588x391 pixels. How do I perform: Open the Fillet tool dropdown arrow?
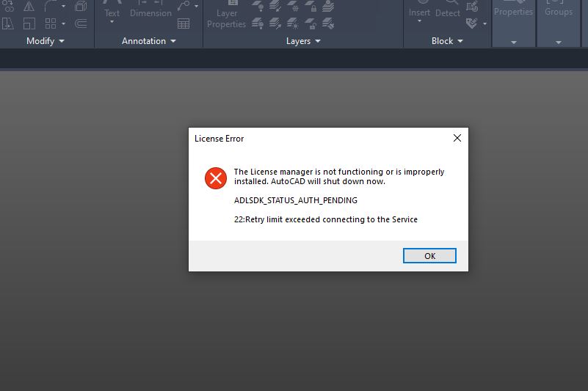point(63,7)
